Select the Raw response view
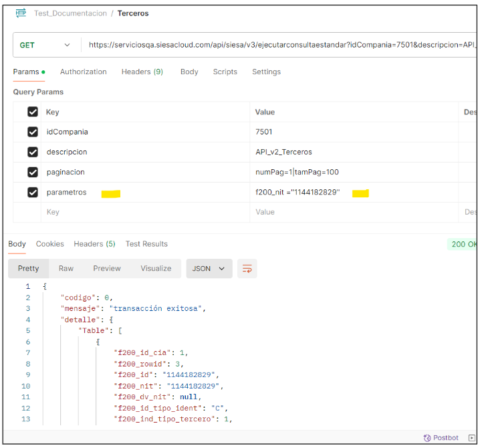 [66, 269]
